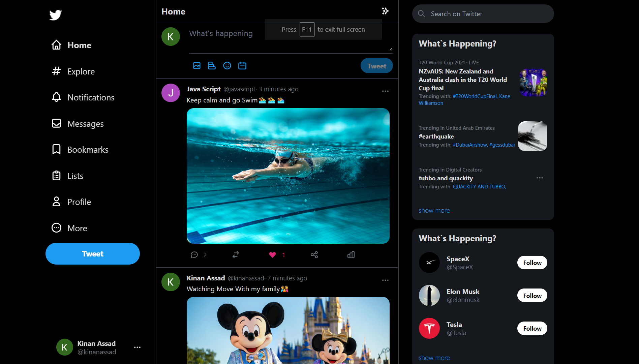
Task: Unlike the swimming tweet heart
Action: 272,255
